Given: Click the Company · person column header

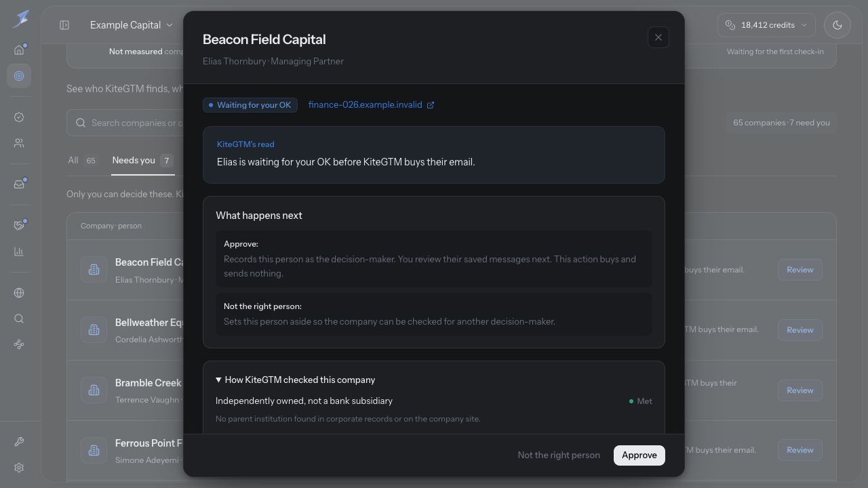Looking at the screenshot, I should click(111, 226).
